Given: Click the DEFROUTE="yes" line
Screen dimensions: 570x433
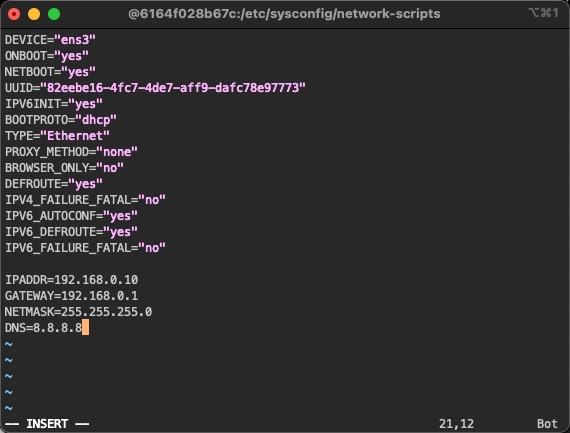Looking at the screenshot, I should pyautogui.click(x=54, y=184).
